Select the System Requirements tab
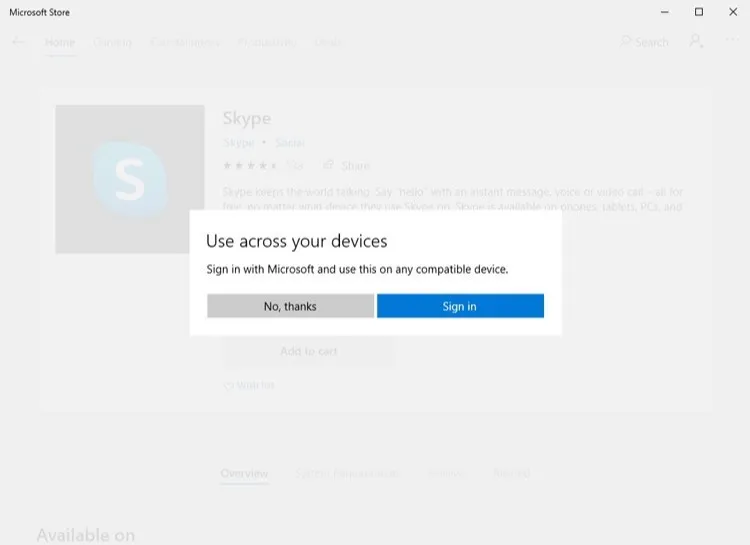Image resolution: width=750 pixels, height=545 pixels. [x=347, y=473]
